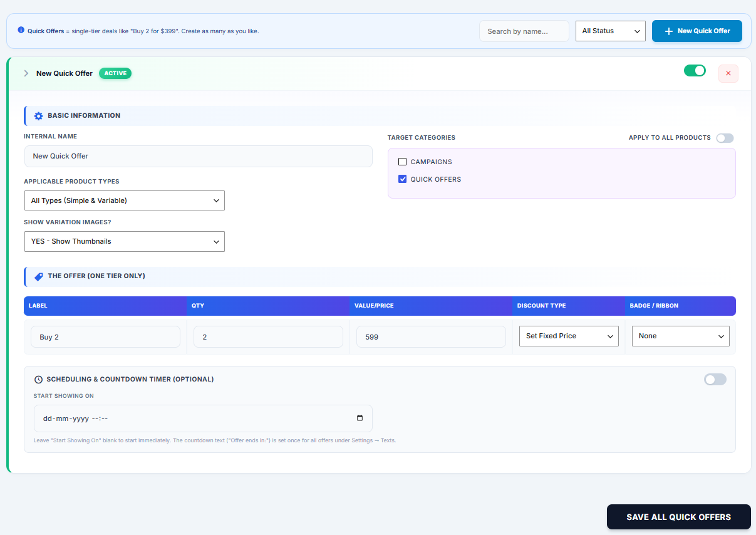Open the Badge / Ribbon None dropdown
756x535 pixels.
[x=681, y=336]
